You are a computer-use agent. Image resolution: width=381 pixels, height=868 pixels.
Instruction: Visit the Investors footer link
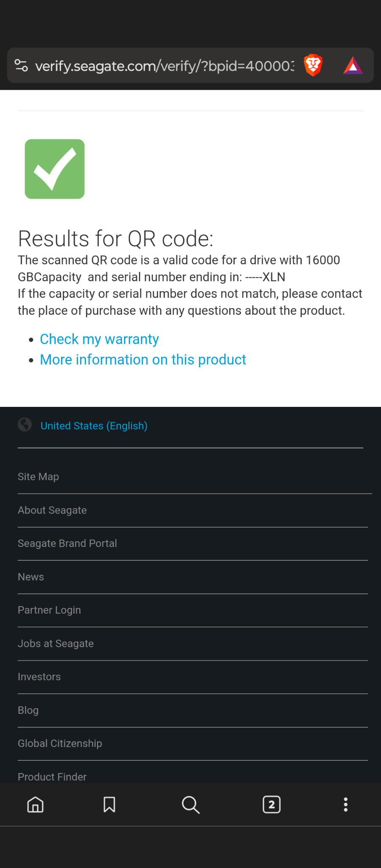[x=39, y=677]
